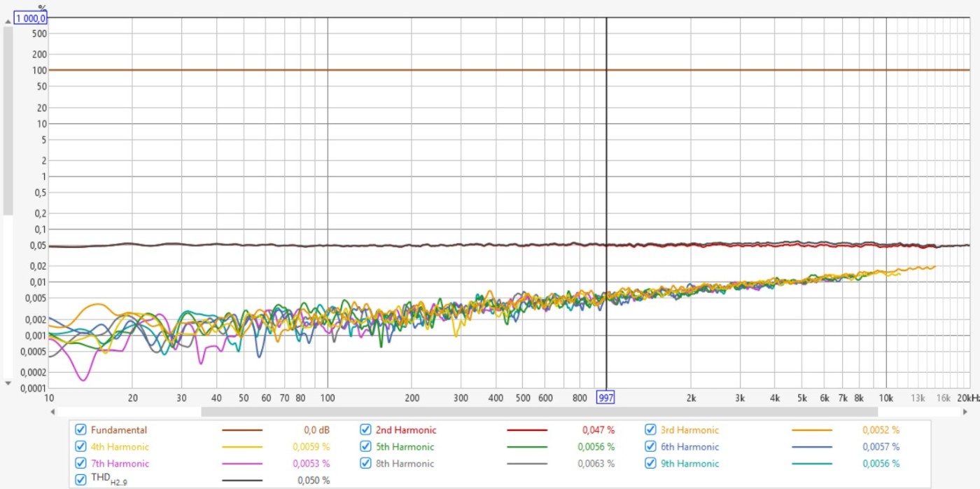Click the 997 Hz cursor frequency marker
980x489 pixels.
click(605, 398)
